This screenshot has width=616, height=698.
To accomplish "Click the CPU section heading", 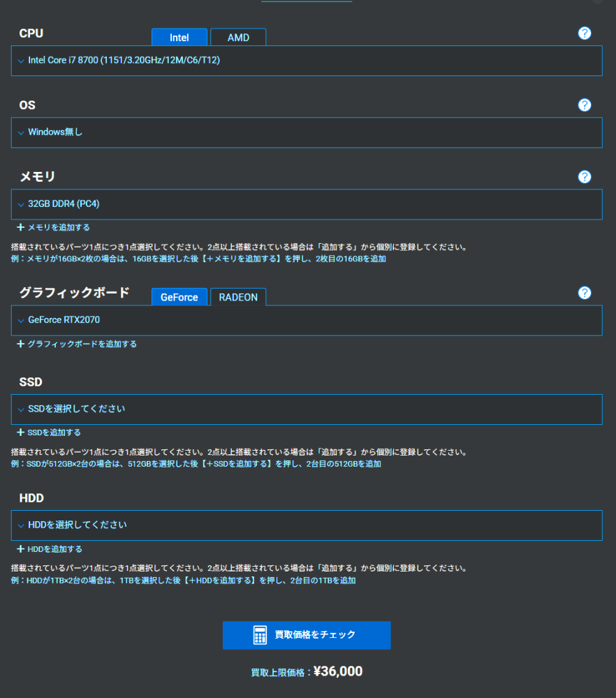I will point(31,34).
